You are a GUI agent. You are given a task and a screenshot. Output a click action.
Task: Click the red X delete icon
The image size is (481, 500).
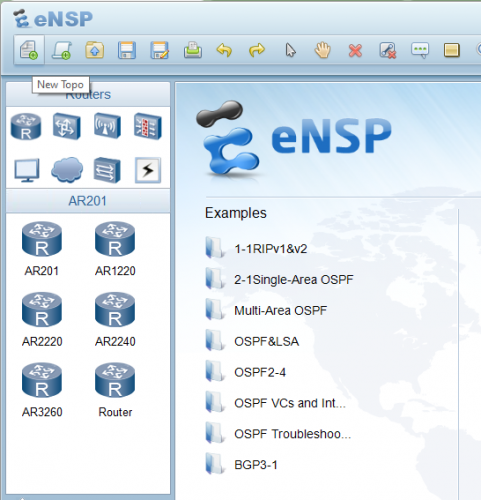[x=355, y=51]
